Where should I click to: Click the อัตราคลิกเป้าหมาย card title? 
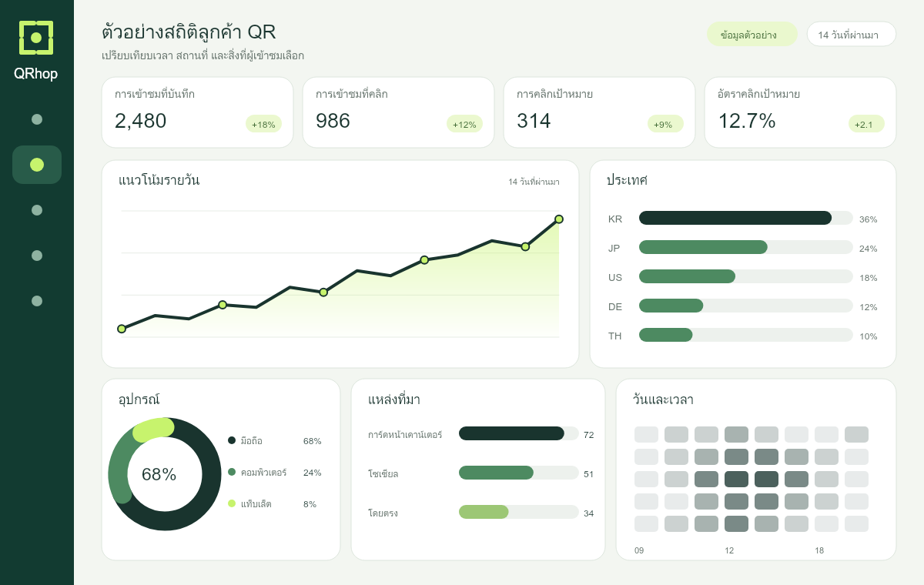(758, 94)
